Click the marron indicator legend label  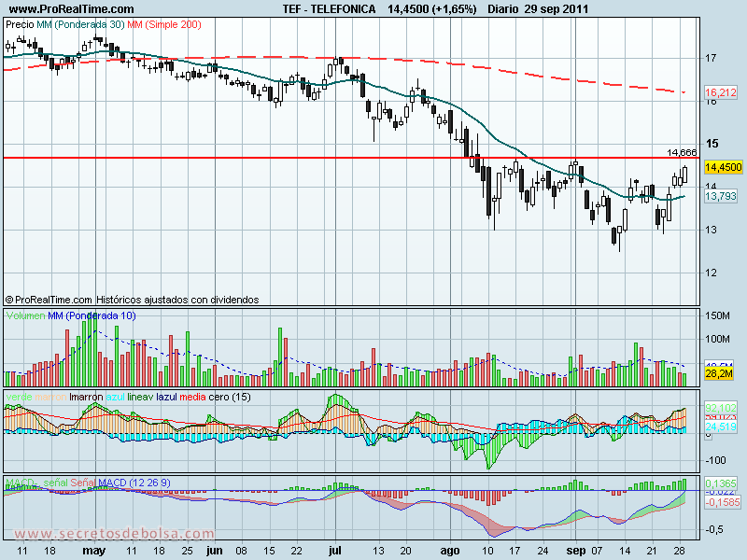(x=51, y=398)
